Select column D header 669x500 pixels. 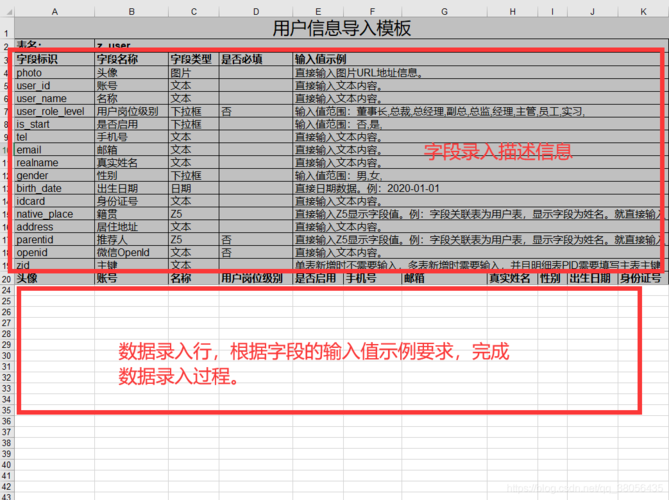click(256, 12)
